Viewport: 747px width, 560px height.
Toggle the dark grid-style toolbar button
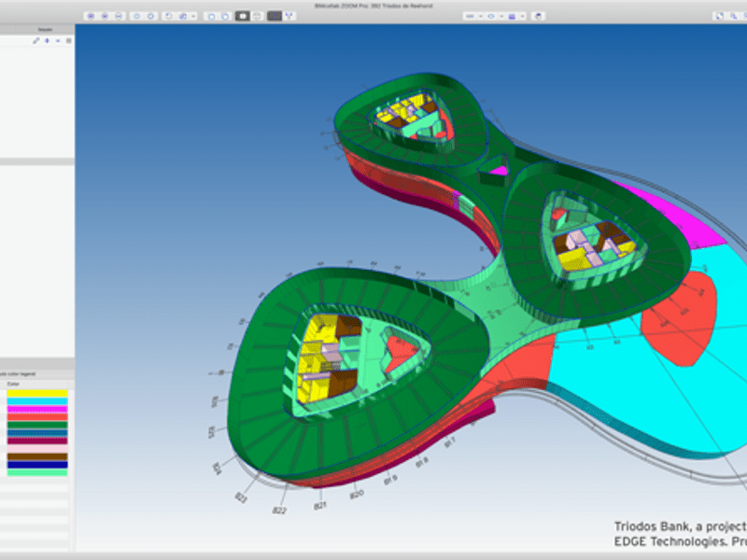click(x=275, y=16)
